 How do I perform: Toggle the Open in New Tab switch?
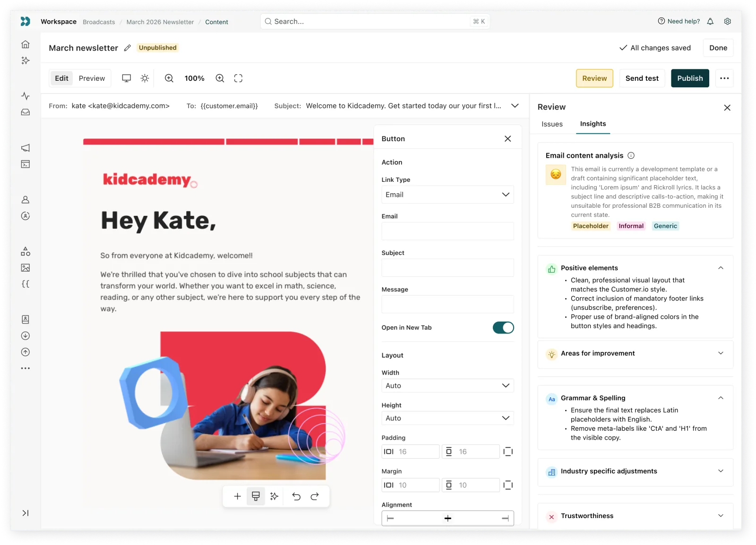pos(503,328)
